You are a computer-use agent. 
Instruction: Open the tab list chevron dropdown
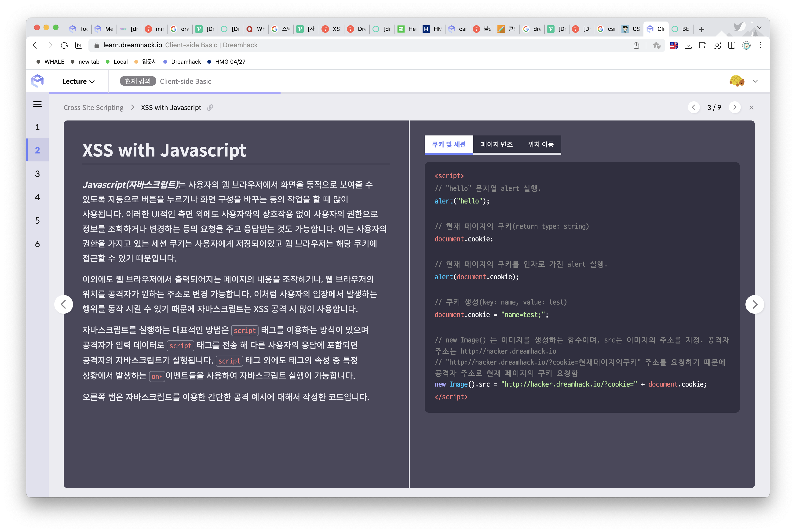point(759,28)
